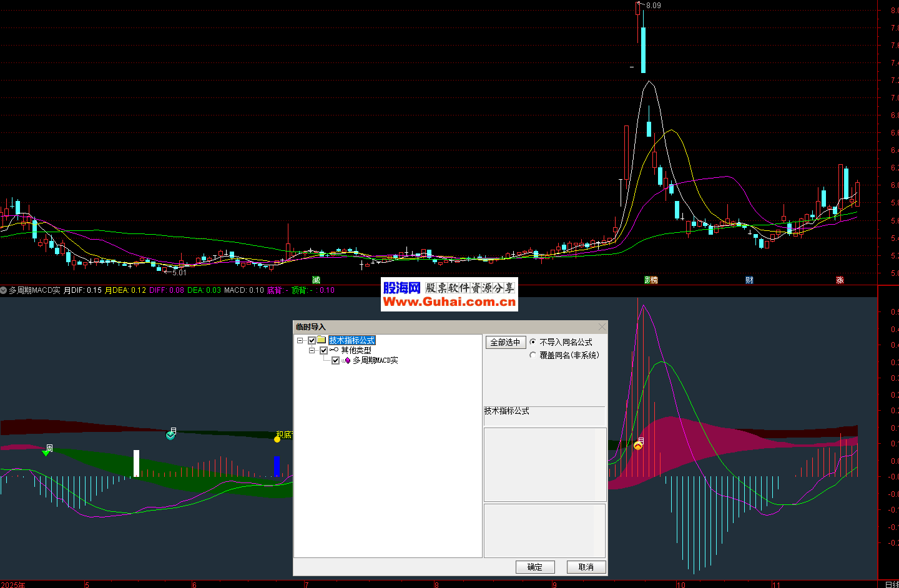This screenshot has height=588, width=899.
Task: Open the 多周期MACD实 indicator dropdown arrow
Action: click(x=4, y=290)
